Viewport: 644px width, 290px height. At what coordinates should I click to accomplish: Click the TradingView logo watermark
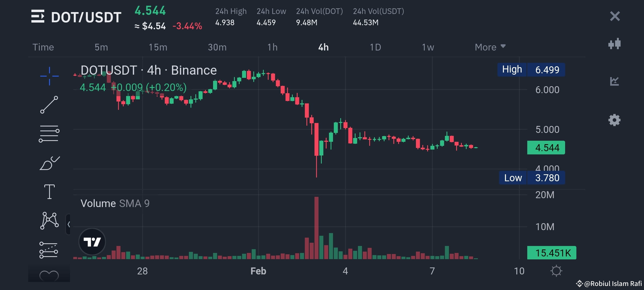(x=92, y=241)
